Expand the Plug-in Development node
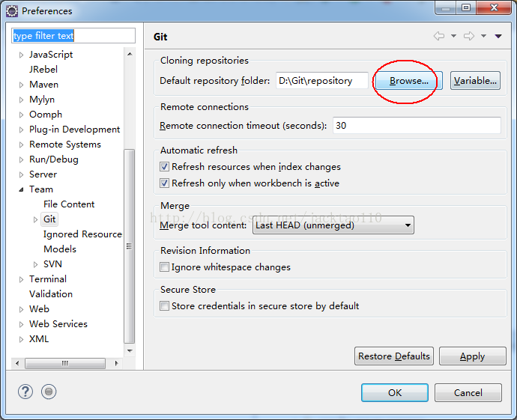517x420 pixels. pos(22,130)
